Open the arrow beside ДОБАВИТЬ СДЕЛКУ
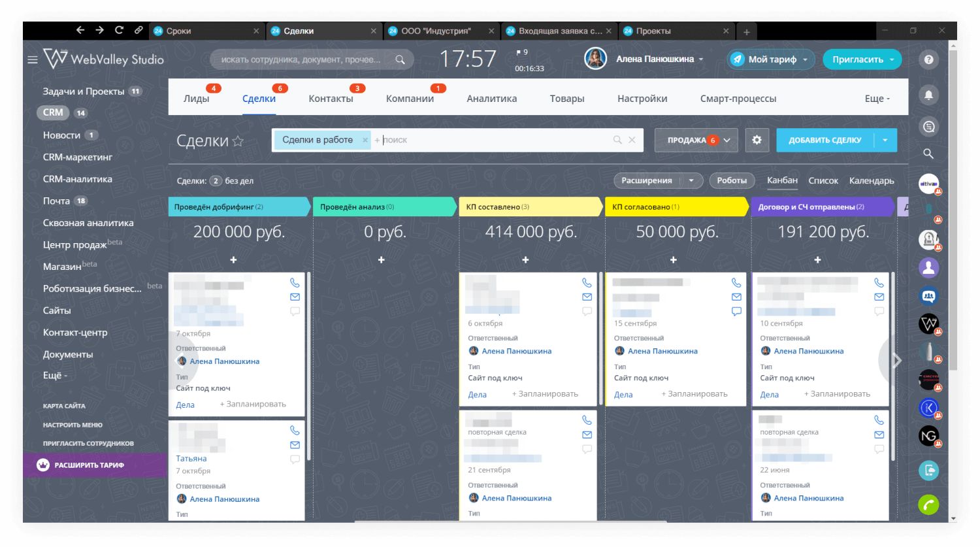This screenshot has width=980, height=547. [885, 140]
